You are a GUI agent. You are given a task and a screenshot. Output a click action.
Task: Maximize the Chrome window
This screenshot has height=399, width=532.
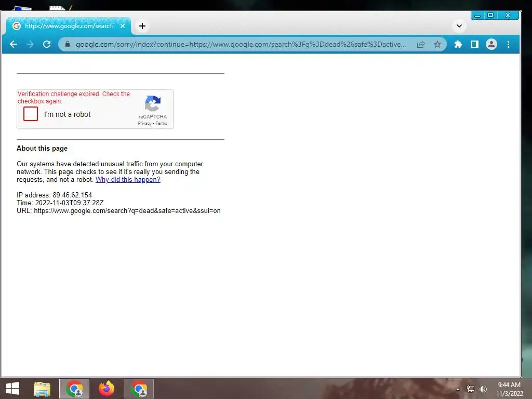tap(490, 15)
